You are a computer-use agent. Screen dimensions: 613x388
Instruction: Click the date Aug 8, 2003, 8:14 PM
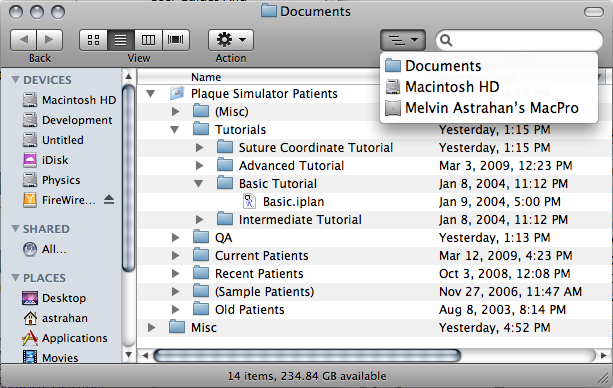[502, 309]
